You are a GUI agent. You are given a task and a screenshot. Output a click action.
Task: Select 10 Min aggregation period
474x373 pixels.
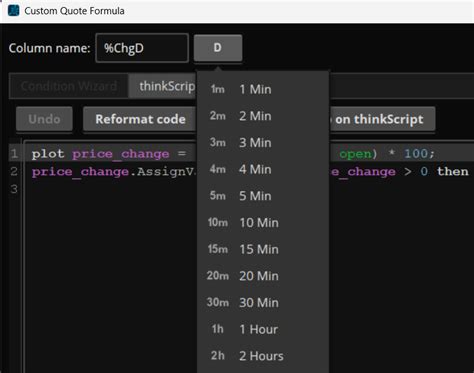[x=263, y=223]
